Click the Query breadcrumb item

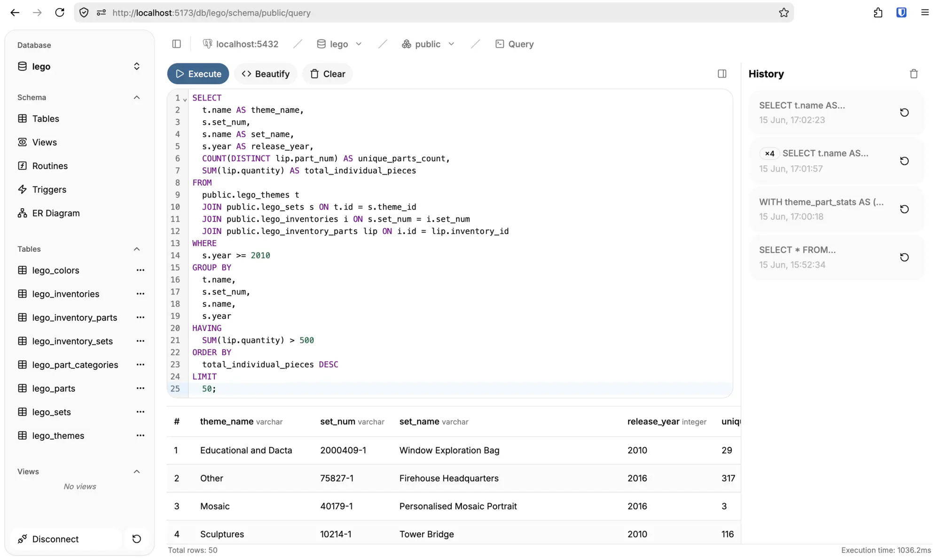[x=515, y=44]
